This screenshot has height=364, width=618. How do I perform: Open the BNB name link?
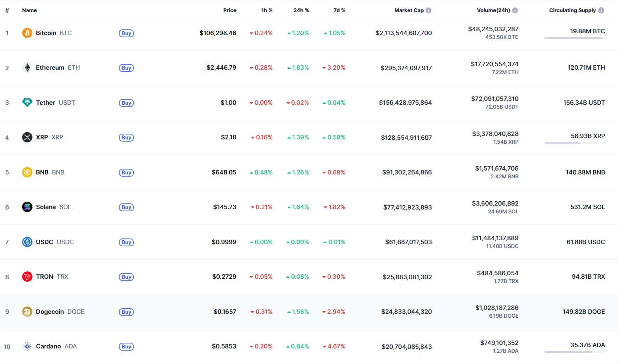pyautogui.click(x=50, y=172)
